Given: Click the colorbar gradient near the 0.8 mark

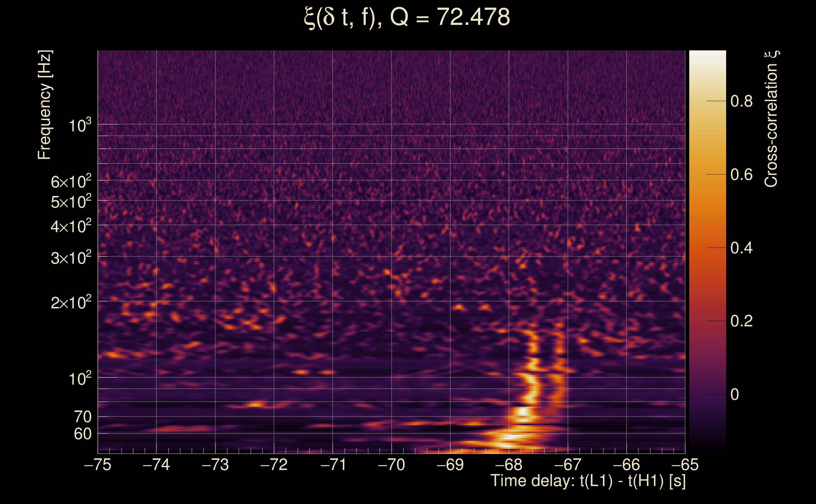Looking at the screenshot, I should tap(707, 101).
